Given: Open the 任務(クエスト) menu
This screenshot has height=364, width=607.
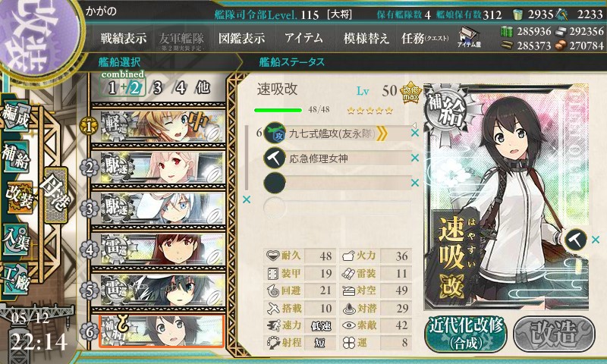Looking at the screenshot, I should click(424, 38).
